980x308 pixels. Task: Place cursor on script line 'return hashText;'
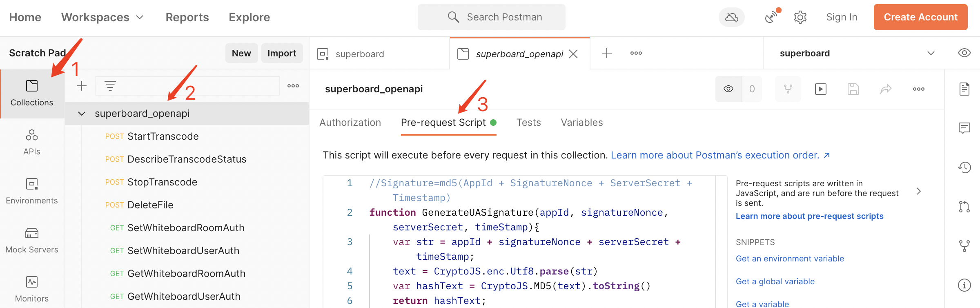[439, 301]
